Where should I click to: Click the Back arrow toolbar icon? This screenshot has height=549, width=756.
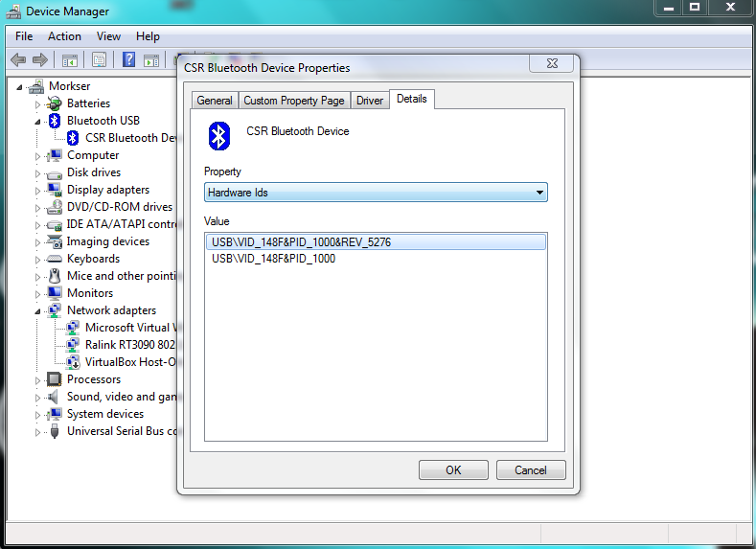18,60
